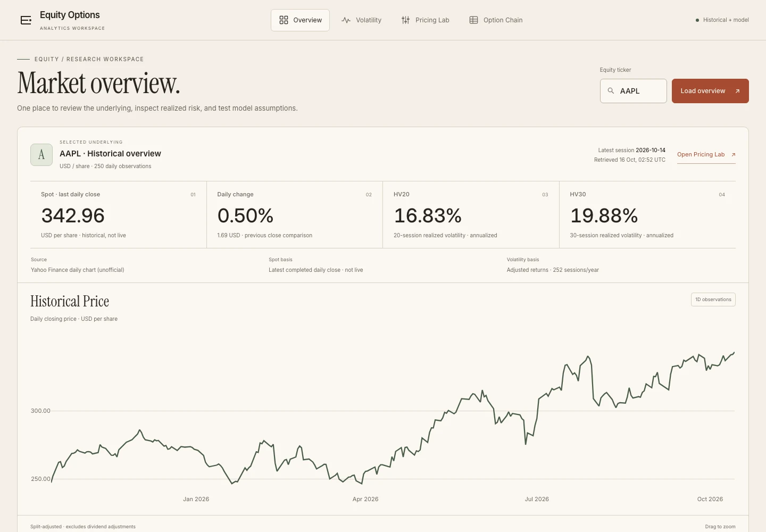
Task: Click the arrow icon on Load overview
Action: pos(737,91)
